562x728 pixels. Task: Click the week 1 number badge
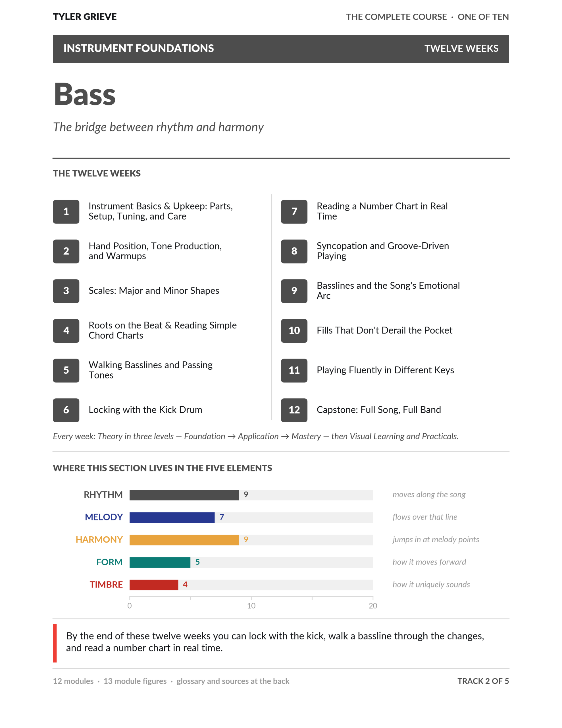point(66,211)
